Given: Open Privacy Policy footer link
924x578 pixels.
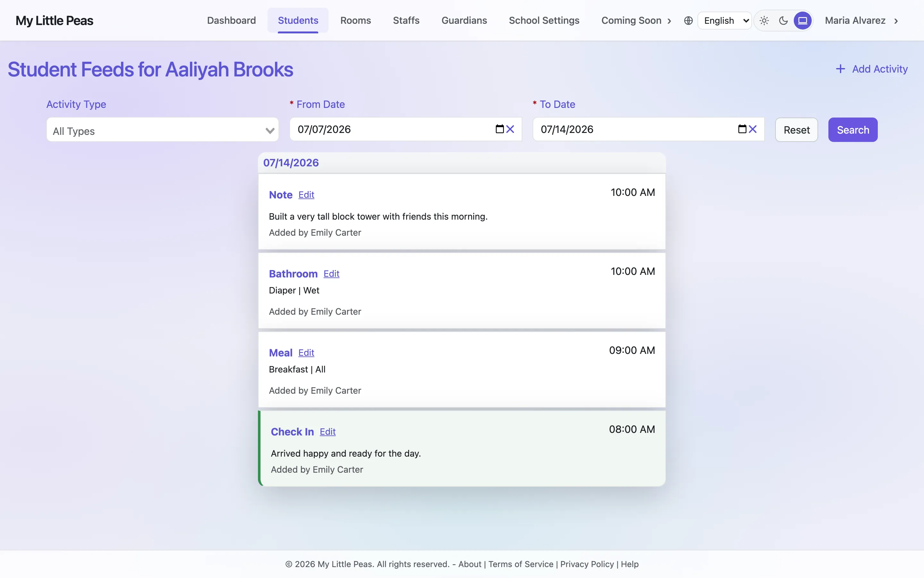Looking at the screenshot, I should coord(587,564).
